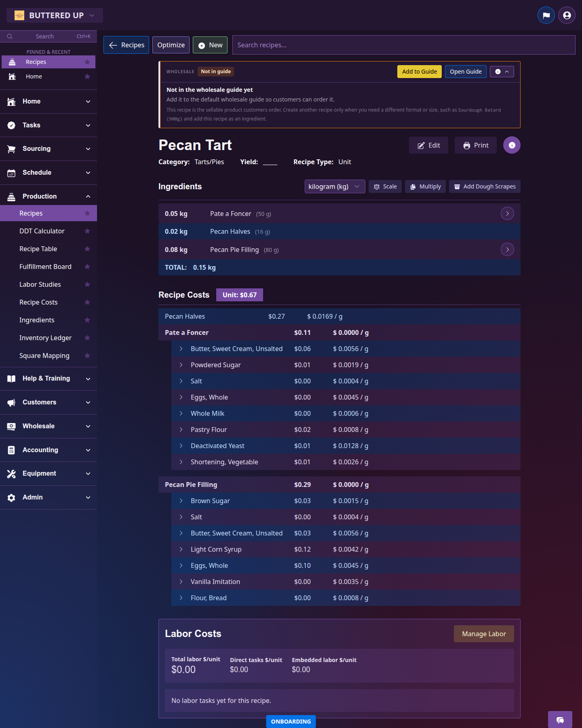Click the sidebar search magnifier icon
The image size is (582, 728).
10,36
